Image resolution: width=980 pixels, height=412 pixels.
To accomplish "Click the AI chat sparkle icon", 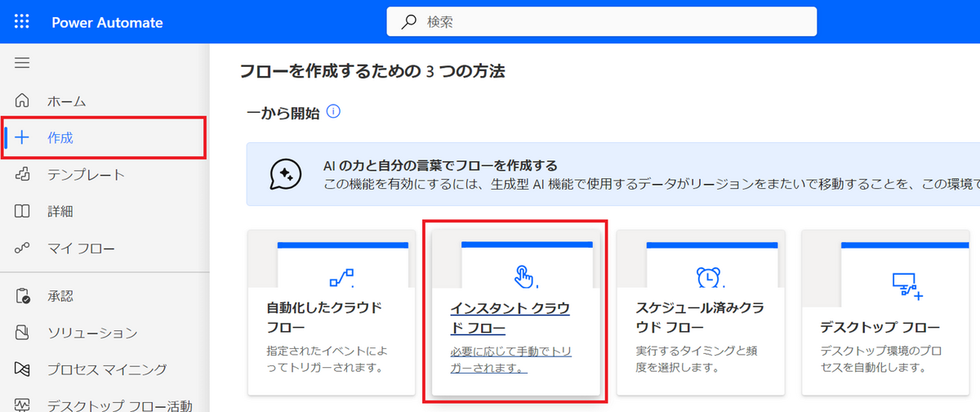I will pos(286,174).
